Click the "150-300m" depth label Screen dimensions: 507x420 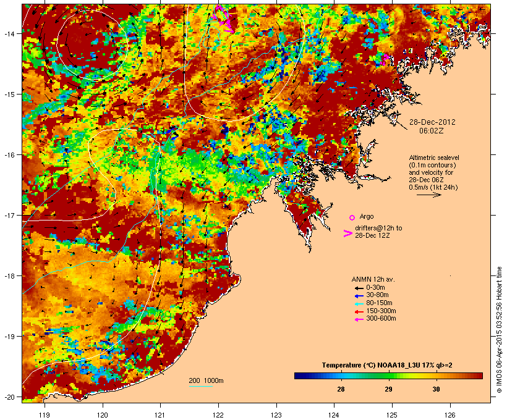pyautogui.click(x=381, y=311)
